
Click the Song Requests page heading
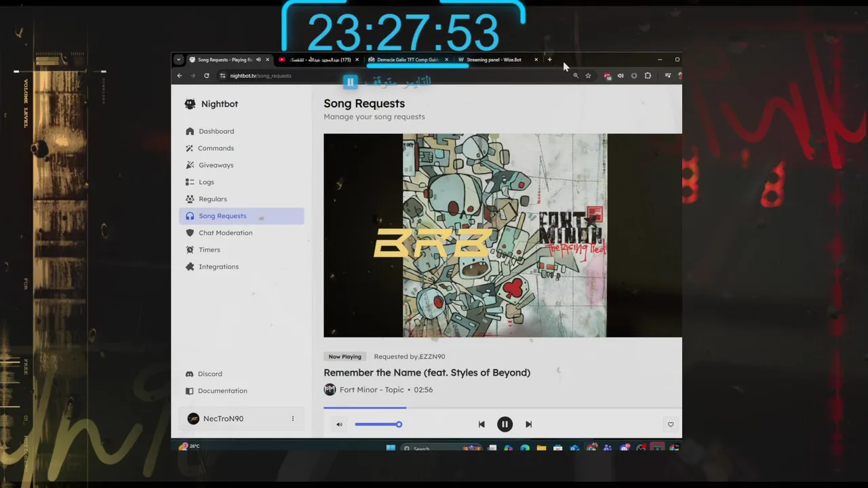[364, 103]
